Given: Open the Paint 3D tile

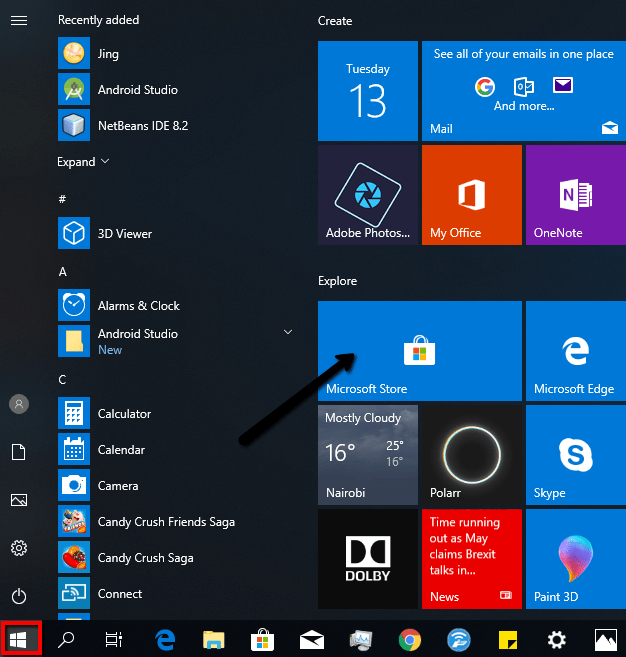Looking at the screenshot, I should coord(576,559).
